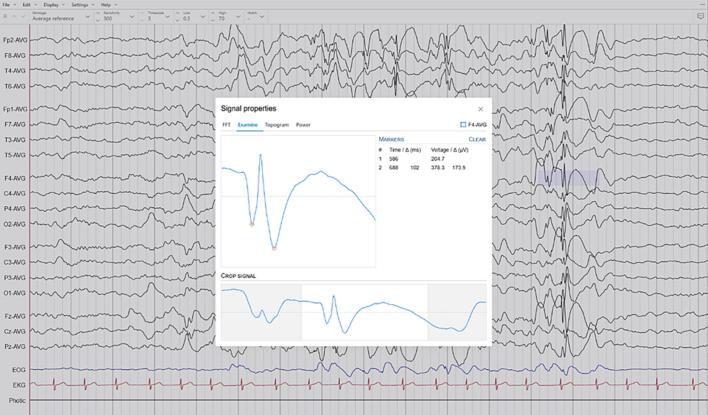Image resolution: width=708 pixels, height=415 pixels.
Task: Switch to the Topogram tab
Action: coord(276,125)
